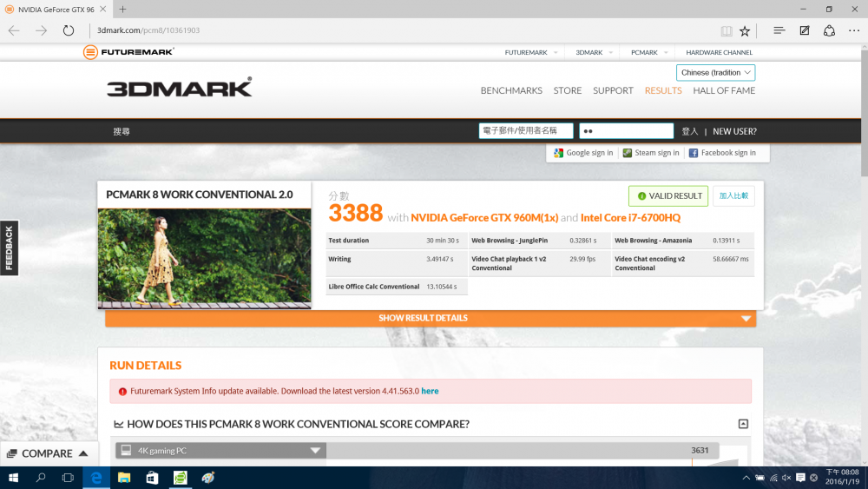
Task: Open a new browser tab
Action: pyautogui.click(x=123, y=10)
